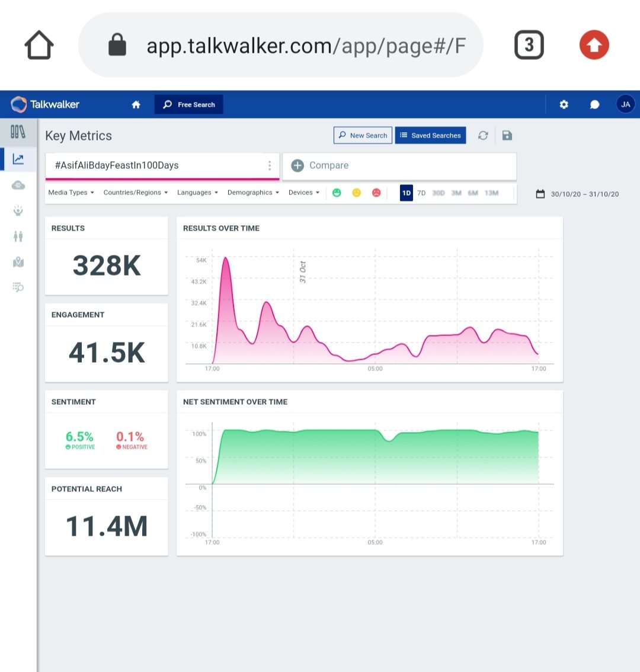Expand the Languages dropdown
This screenshot has height=672, width=640.
click(197, 193)
